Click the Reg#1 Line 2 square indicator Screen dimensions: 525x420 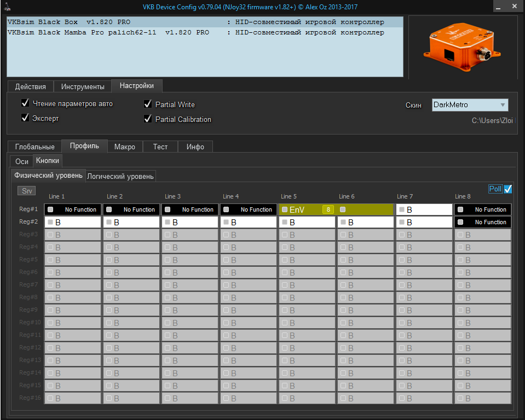(x=109, y=209)
